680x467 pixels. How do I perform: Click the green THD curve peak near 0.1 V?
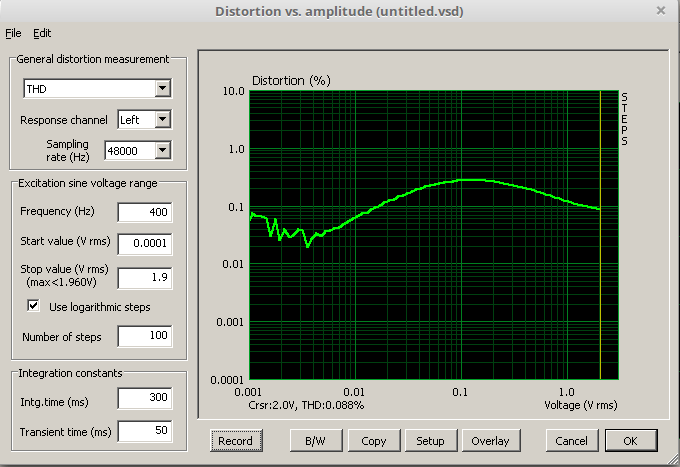tap(471, 180)
